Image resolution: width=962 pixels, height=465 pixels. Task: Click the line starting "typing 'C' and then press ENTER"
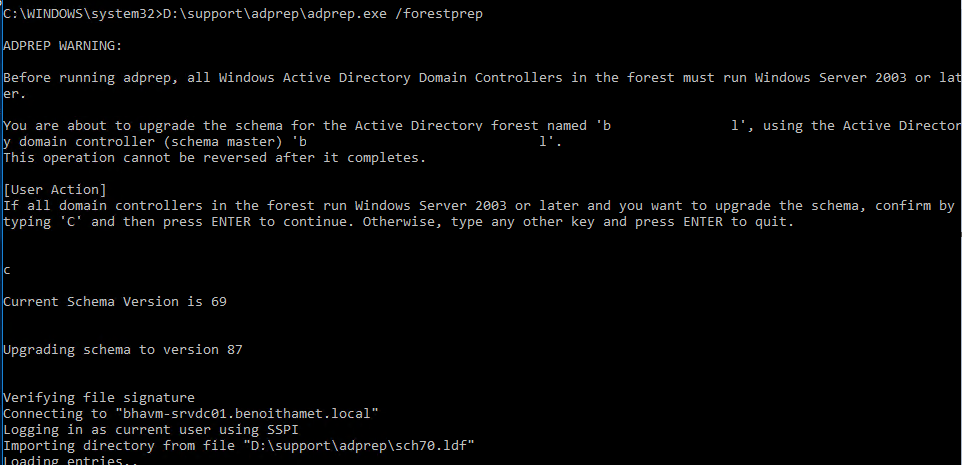click(400, 221)
